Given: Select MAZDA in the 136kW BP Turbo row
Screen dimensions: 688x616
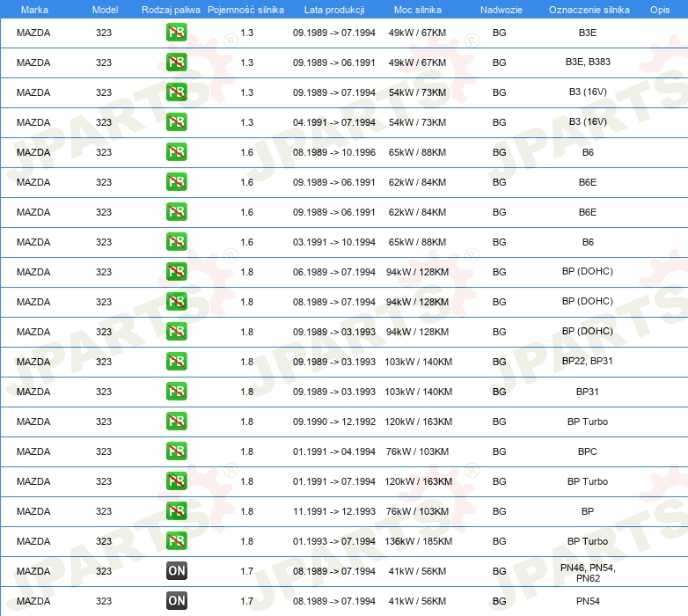Looking at the screenshot, I should (33, 541).
